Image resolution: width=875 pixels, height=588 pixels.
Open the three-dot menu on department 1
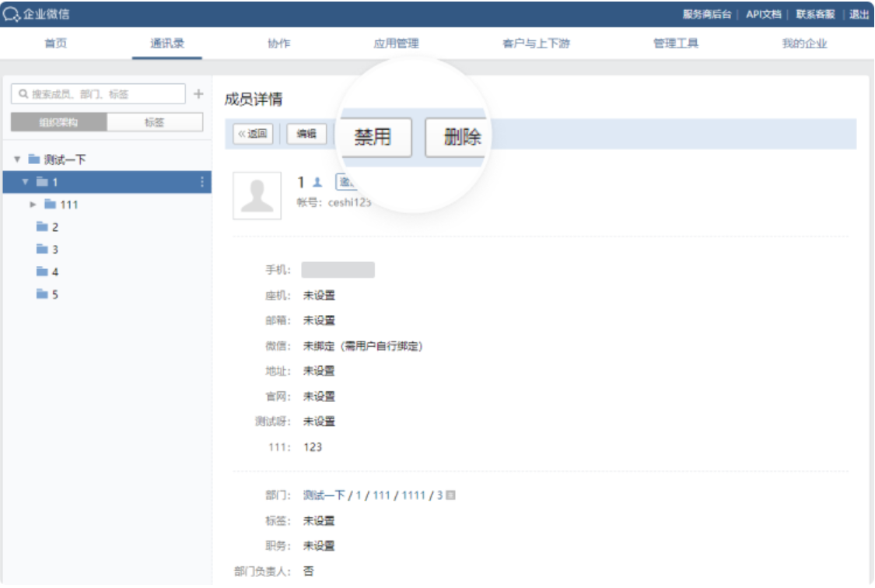202,182
